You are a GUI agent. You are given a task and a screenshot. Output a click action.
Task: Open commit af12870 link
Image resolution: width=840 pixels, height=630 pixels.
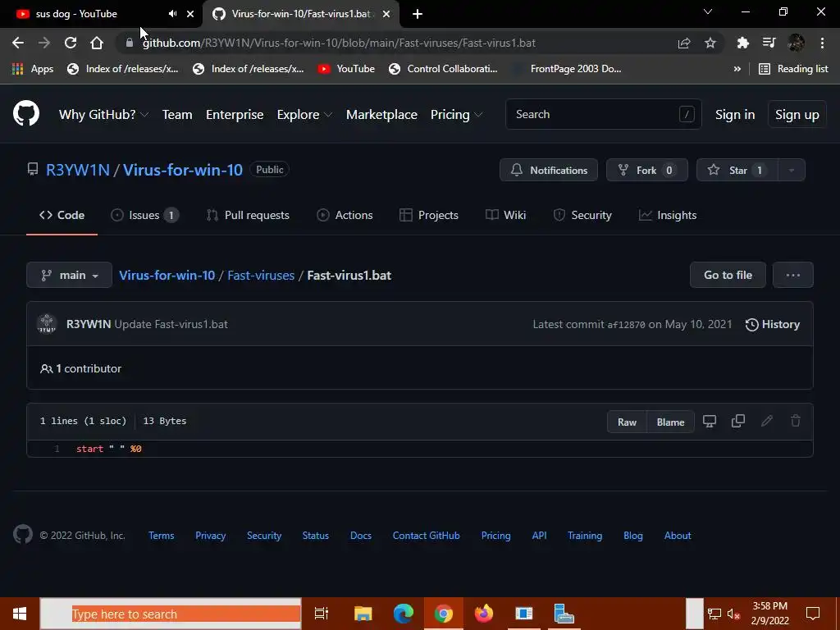click(x=626, y=325)
